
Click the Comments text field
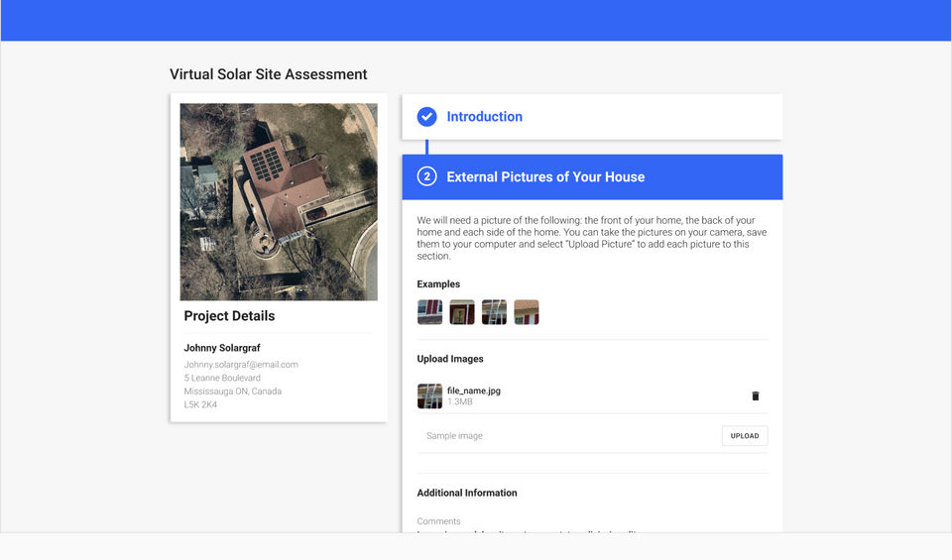pos(592,525)
